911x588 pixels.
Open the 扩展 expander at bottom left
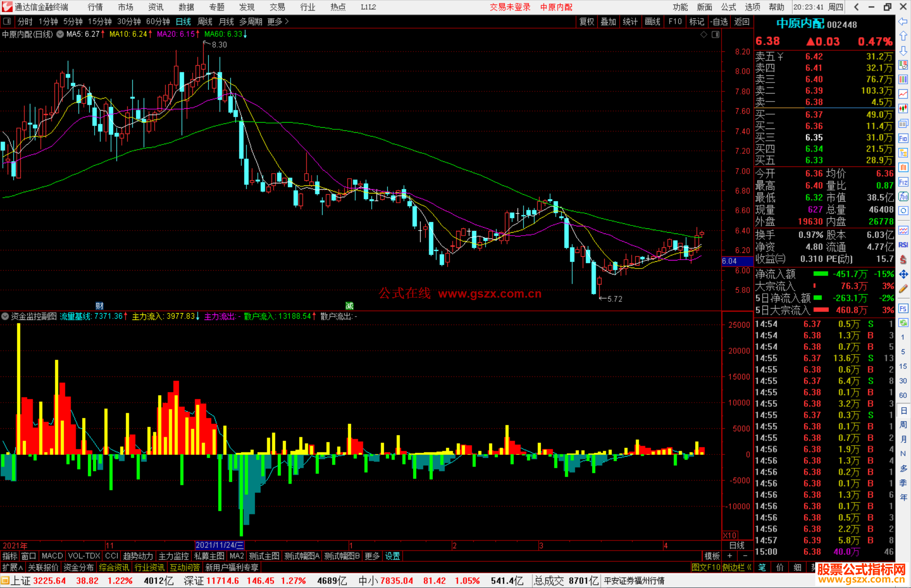tap(13, 567)
